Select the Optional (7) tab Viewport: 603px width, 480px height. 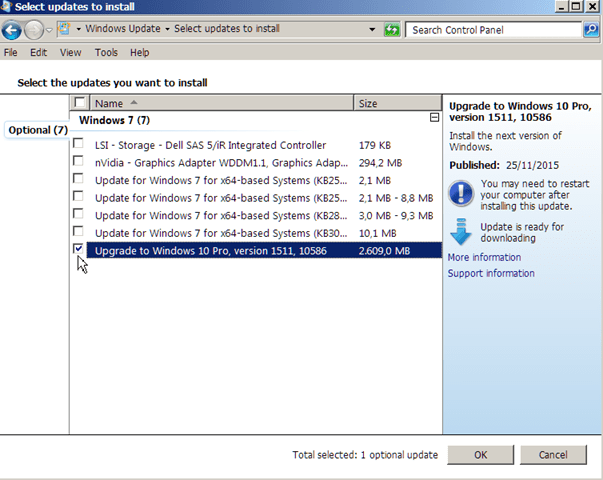[x=38, y=130]
